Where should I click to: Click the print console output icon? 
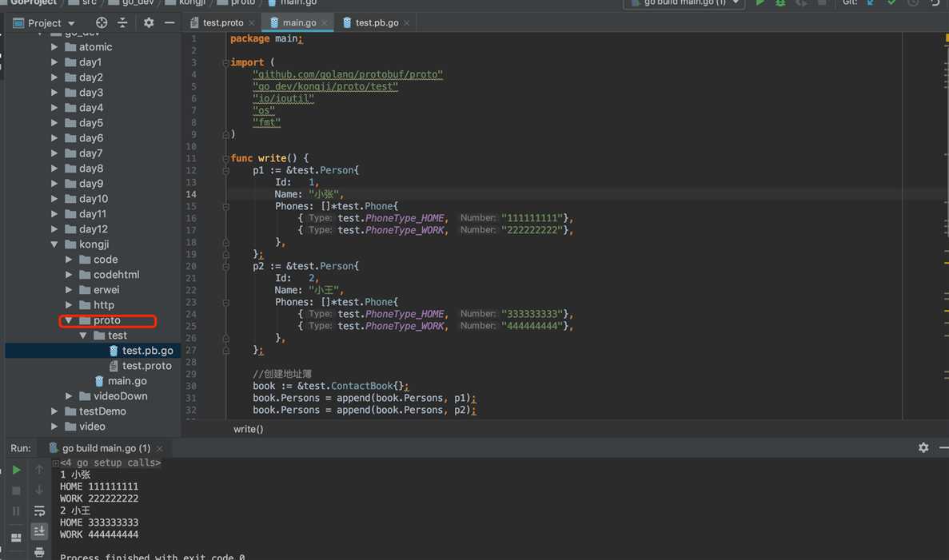point(39,552)
